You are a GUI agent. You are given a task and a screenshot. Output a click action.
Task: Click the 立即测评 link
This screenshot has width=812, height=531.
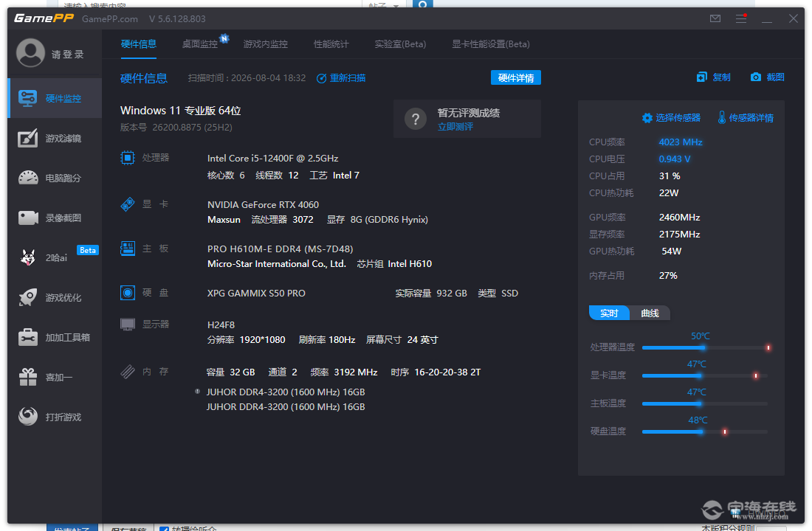click(455, 127)
